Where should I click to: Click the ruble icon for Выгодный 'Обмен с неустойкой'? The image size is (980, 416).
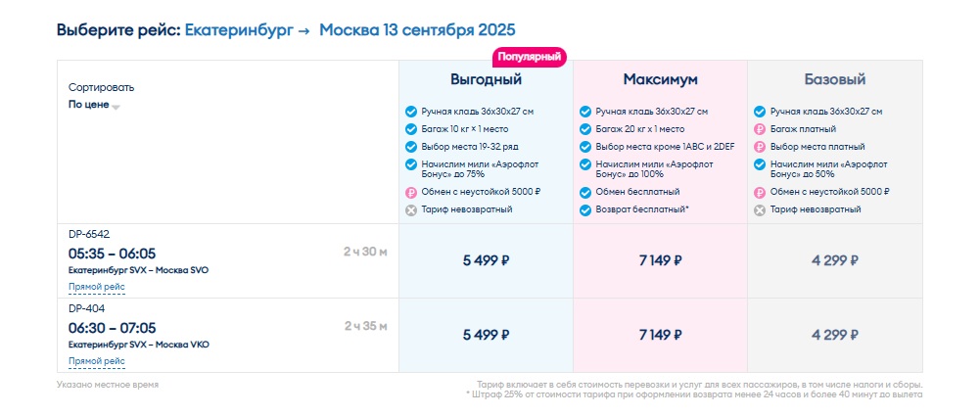(410, 193)
